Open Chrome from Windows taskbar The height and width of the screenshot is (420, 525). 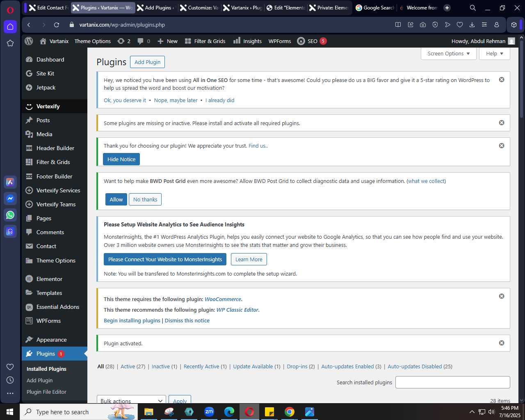tap(290, 412)
